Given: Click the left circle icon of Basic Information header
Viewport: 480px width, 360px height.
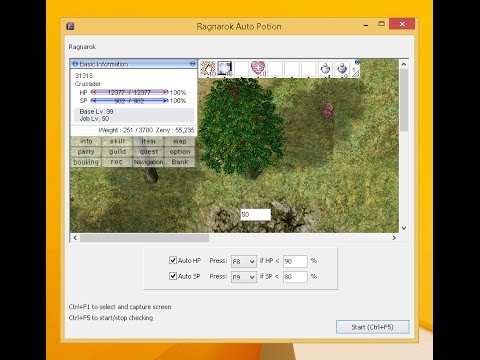Looking at the screenshot, I should click(x=75, y=64).
